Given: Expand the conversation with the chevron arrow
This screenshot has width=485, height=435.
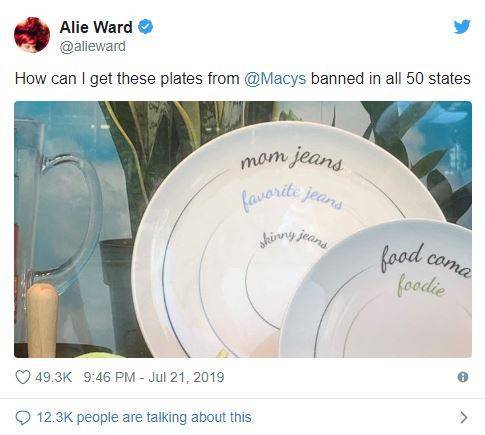Looking at the screenshot, I should (463, 417).
